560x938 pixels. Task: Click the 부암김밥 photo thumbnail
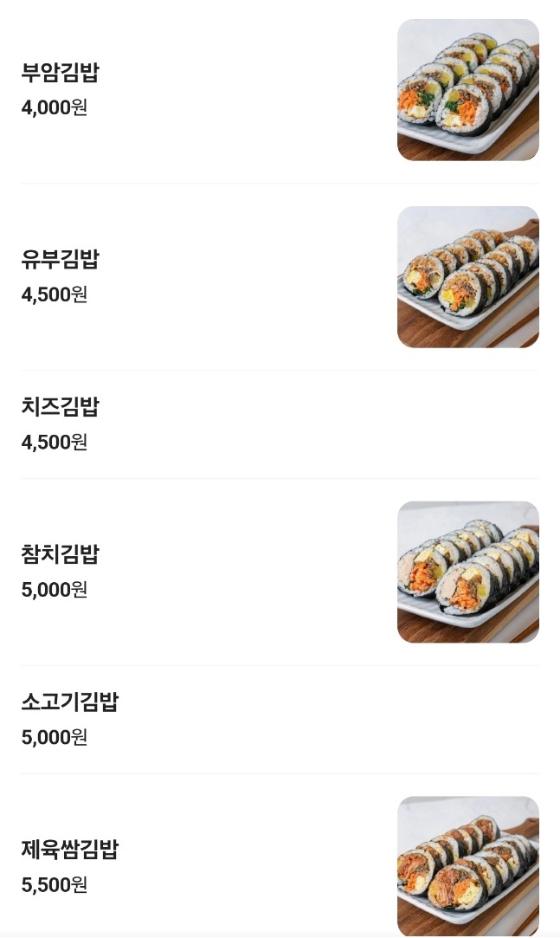click(x=468, y=89)
